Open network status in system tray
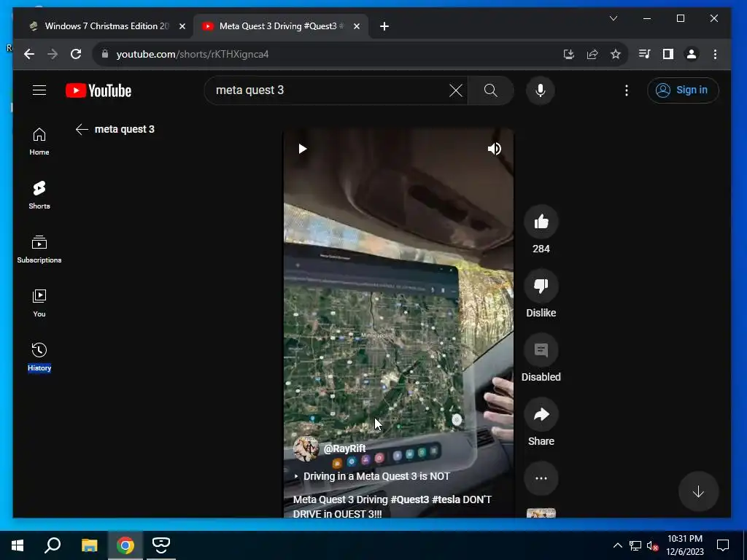 pos(635,545)
